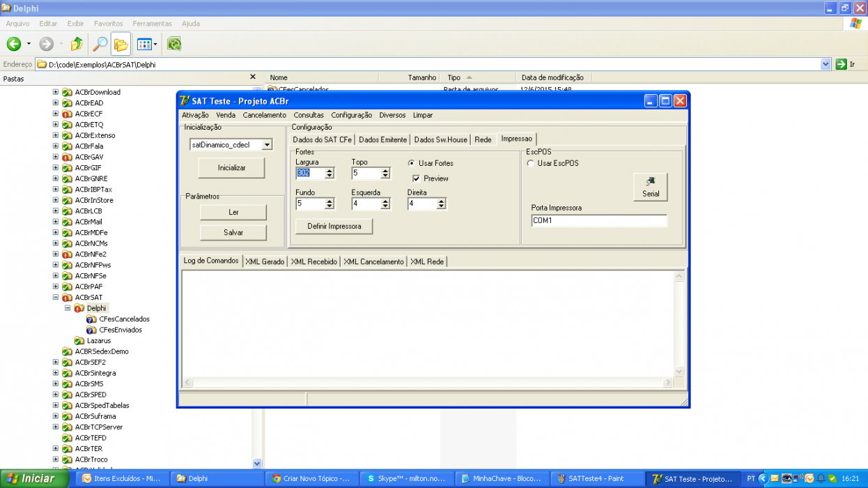This screenshot has width=868, height=488.
Task: Click the CFesEnviados folder icon in tree
Action: 91,330
